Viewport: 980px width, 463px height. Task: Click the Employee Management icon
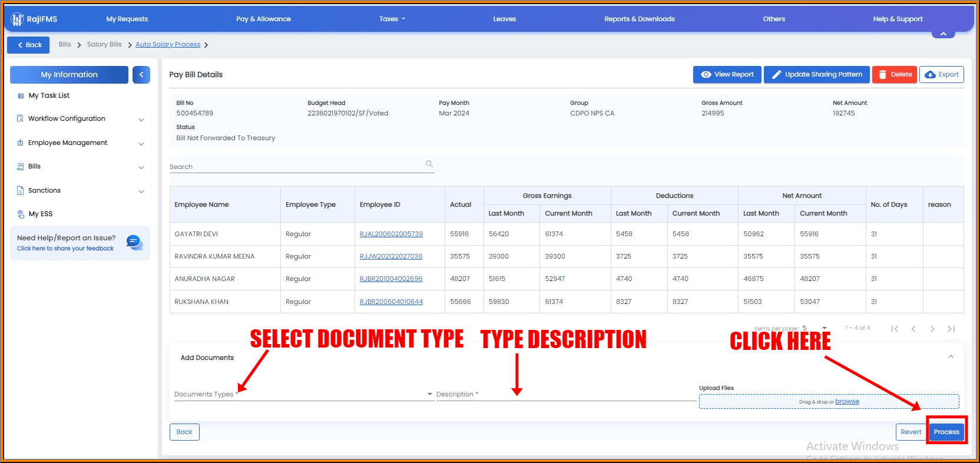[21, 143]
